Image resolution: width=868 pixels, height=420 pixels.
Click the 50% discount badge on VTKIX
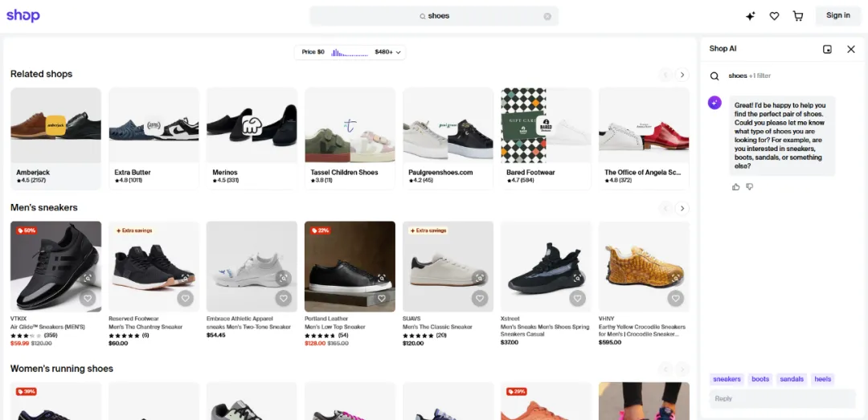tap(26, 230)
